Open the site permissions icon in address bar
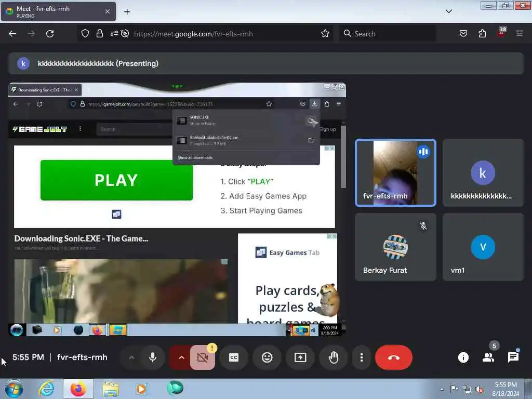 [114, 34]
